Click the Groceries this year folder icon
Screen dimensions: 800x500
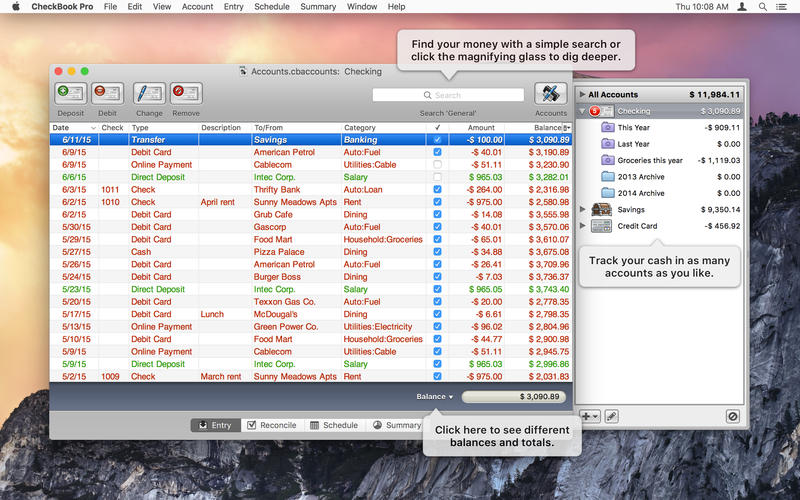point(607,160)
